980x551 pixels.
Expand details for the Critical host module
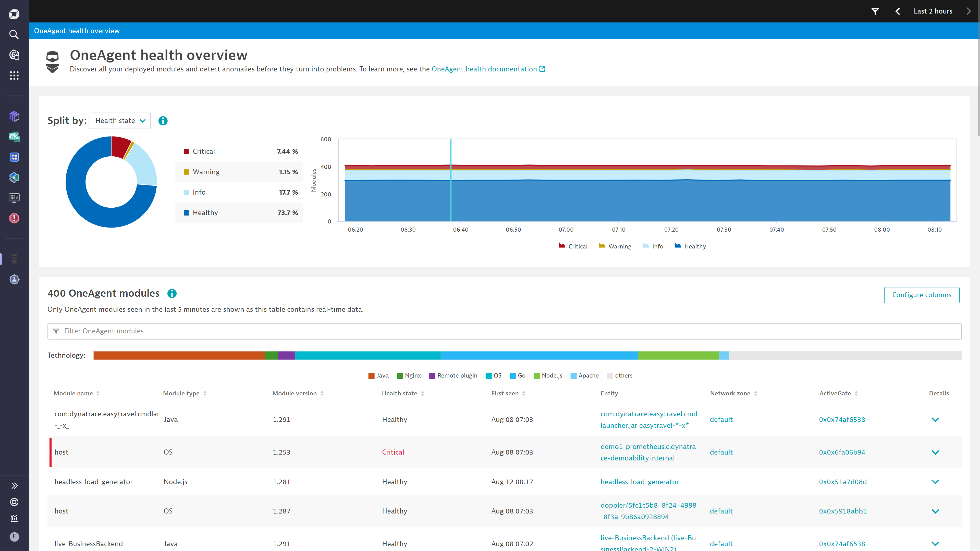click(936, 452)
